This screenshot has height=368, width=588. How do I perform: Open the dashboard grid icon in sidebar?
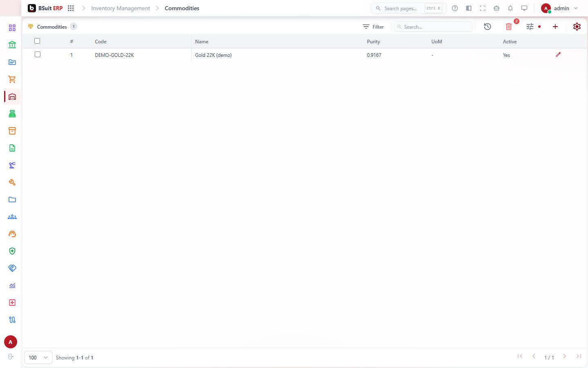point(12,28)
